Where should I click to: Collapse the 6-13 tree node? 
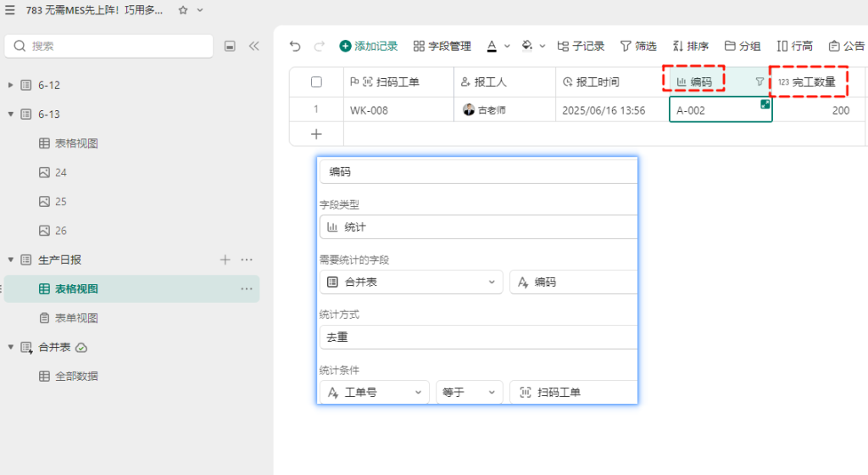[x=10, y=114]
